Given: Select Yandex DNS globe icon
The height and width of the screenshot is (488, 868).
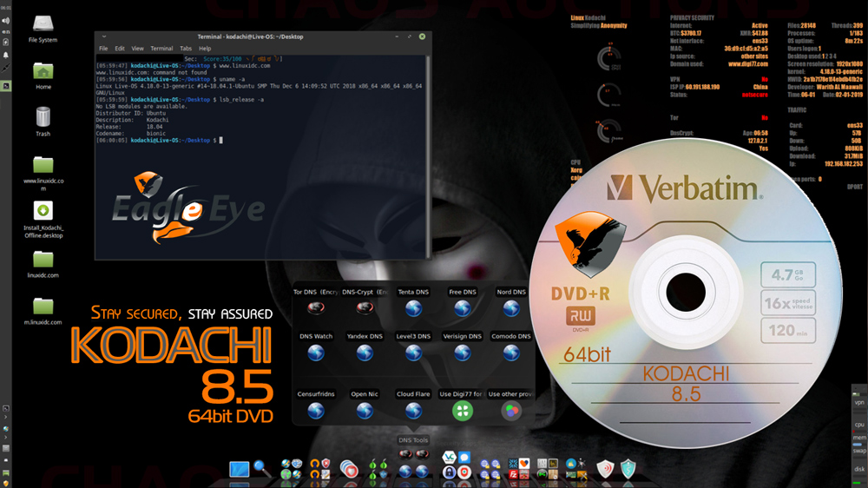Looking at the screenshot, I should (365, 353).
